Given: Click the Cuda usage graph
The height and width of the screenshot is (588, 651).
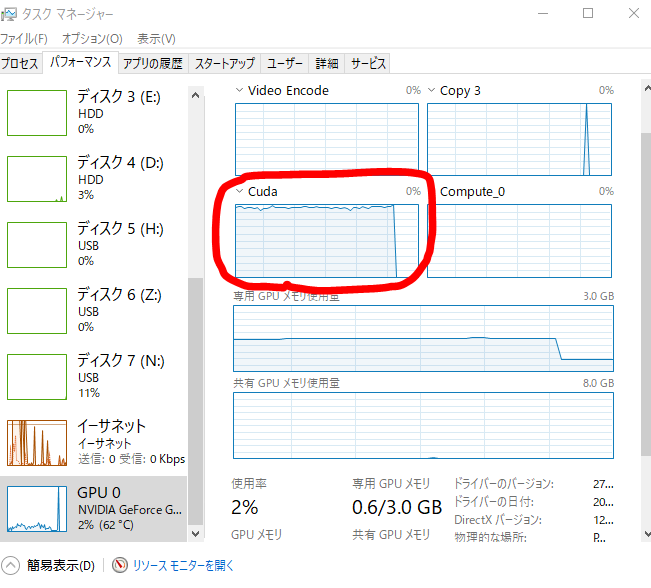Looking at the screenshot, I should (x=327, y=241).
